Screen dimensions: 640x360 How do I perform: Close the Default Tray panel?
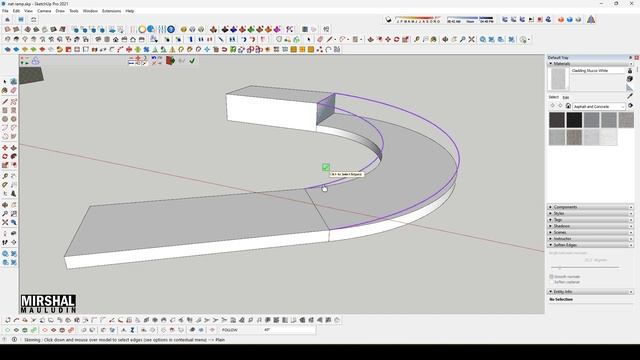click(636, 58)
